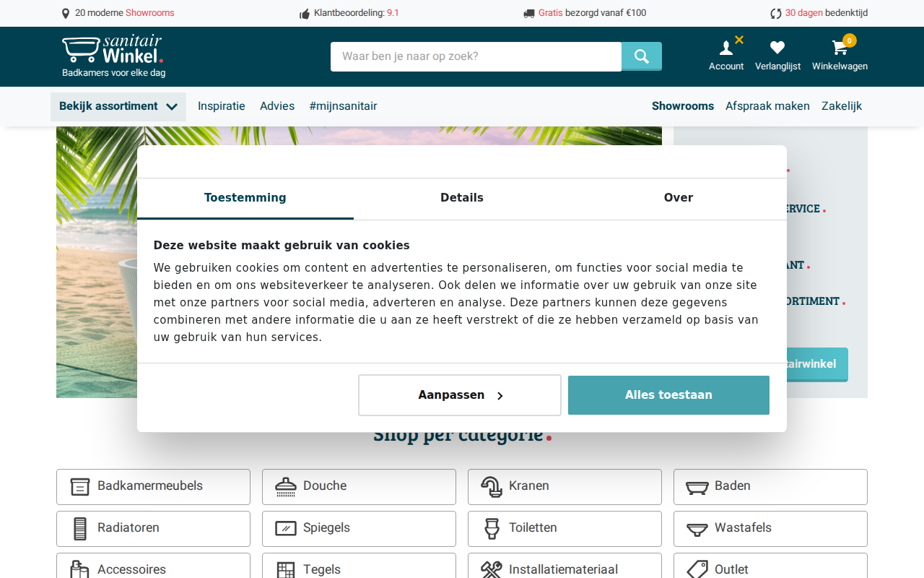Open the Advies menu item
This screenshot has height=578, width=924.
click(x=277, y=106)
